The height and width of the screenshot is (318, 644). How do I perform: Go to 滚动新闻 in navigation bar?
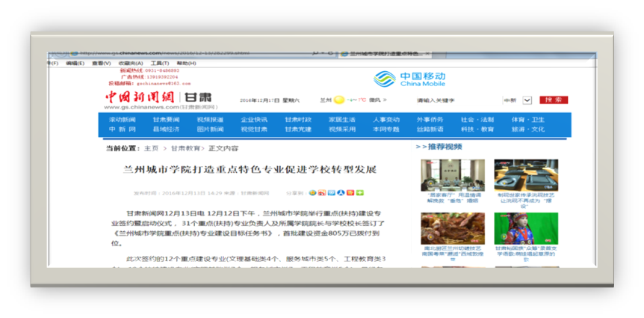click(x=123, y=120)
